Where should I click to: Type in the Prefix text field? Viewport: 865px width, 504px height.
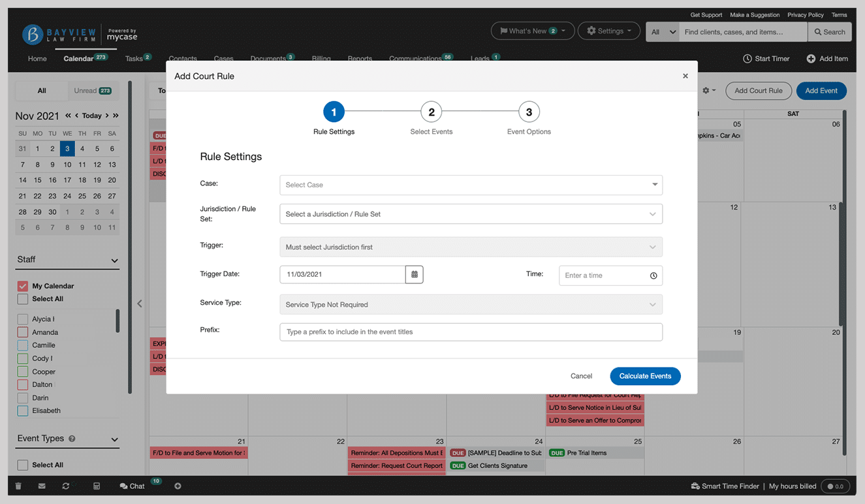(470, 332)
